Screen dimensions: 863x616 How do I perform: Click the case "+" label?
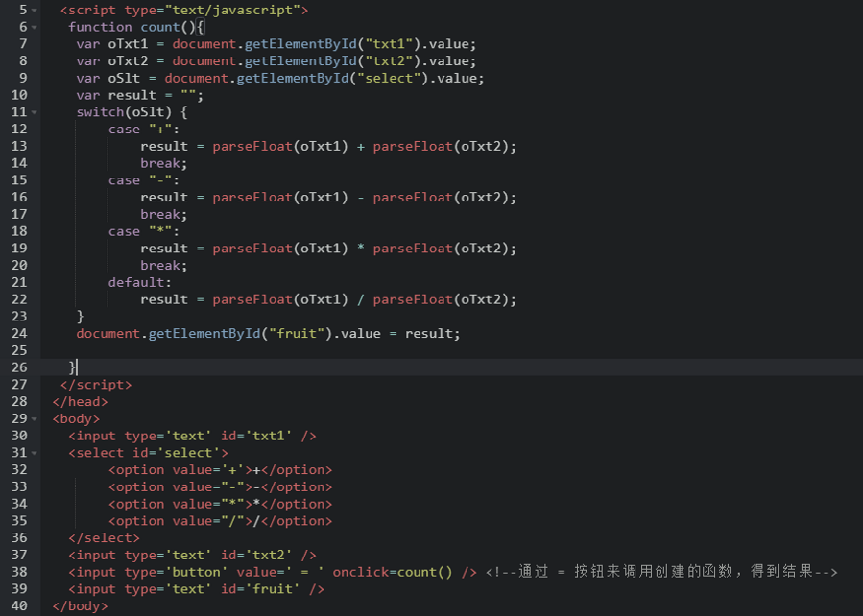pos(144,130)
